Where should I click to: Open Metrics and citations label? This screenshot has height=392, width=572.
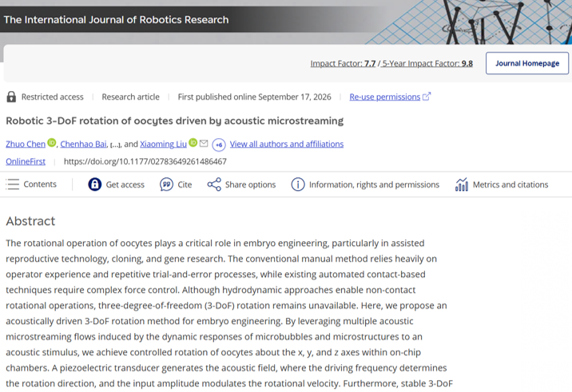point(510,185)
